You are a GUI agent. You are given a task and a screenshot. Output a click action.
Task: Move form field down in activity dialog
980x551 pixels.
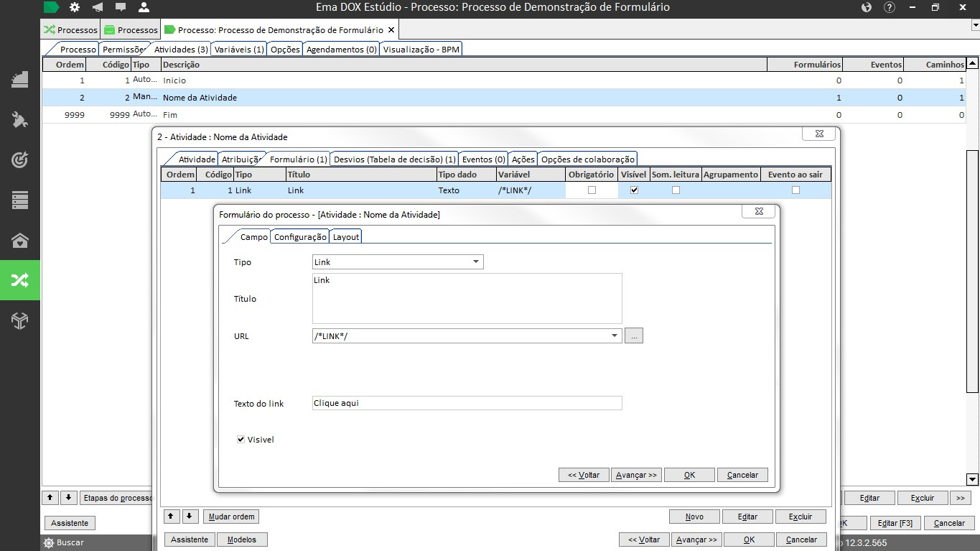pos(190,517)
